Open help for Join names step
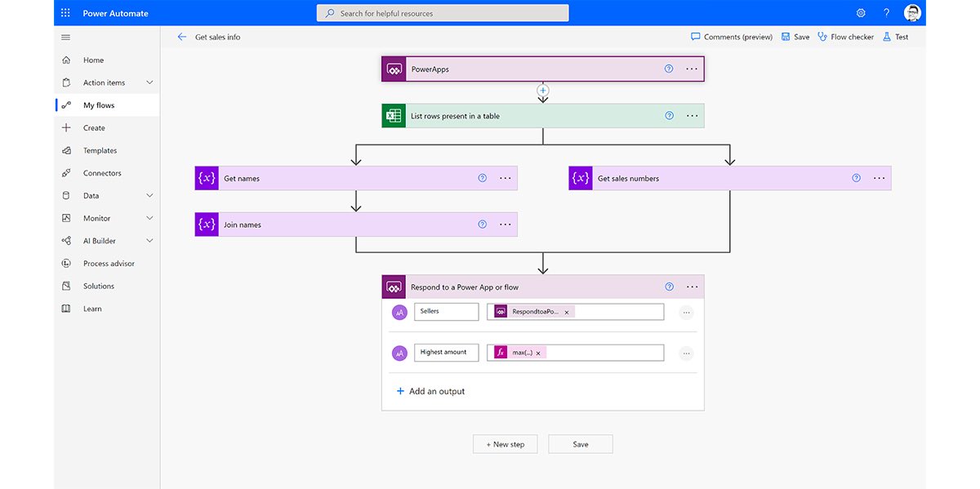The height and width of the screenshot is (489, 980). (482, 224)
